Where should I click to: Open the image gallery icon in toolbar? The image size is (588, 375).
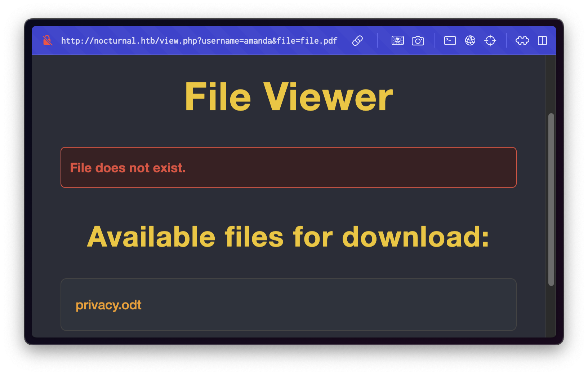398,40
